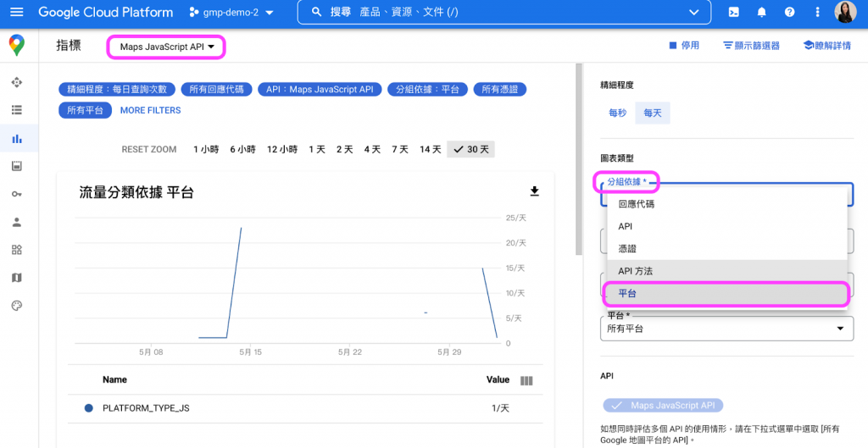868x448 pixels.
Task: Click the vertical scrollbar of the chart pane
Action: tap(579, 160)
